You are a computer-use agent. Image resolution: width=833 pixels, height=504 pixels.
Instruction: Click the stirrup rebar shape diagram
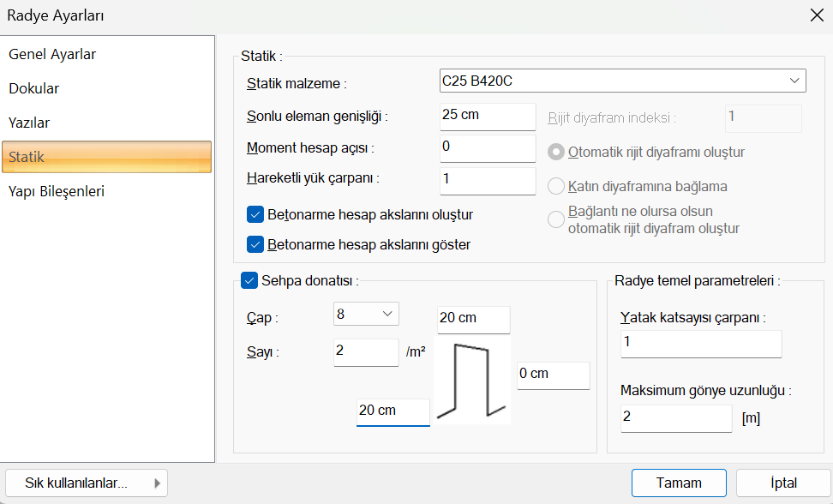(472, 380)
